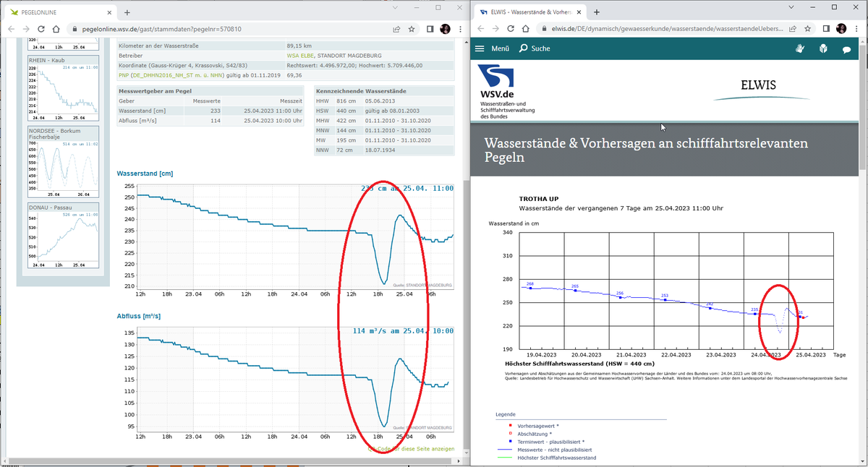This screenshot has width=868, height=467.
Task: Bookmark the elwis.de page
Action: point(807,29)
